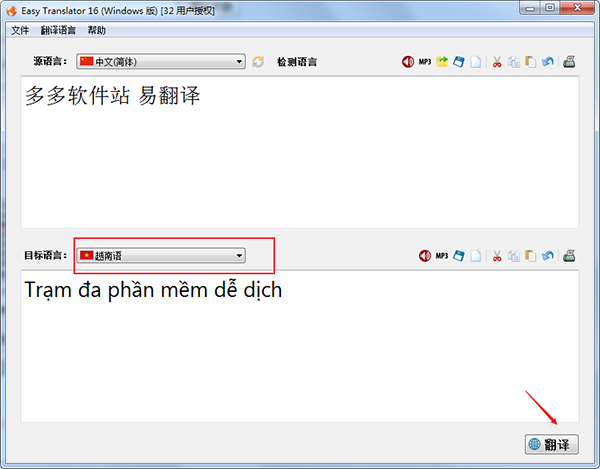Swap source and target languages icon
The width and height of the screenshot is (600, 469).
click(258, 62)
